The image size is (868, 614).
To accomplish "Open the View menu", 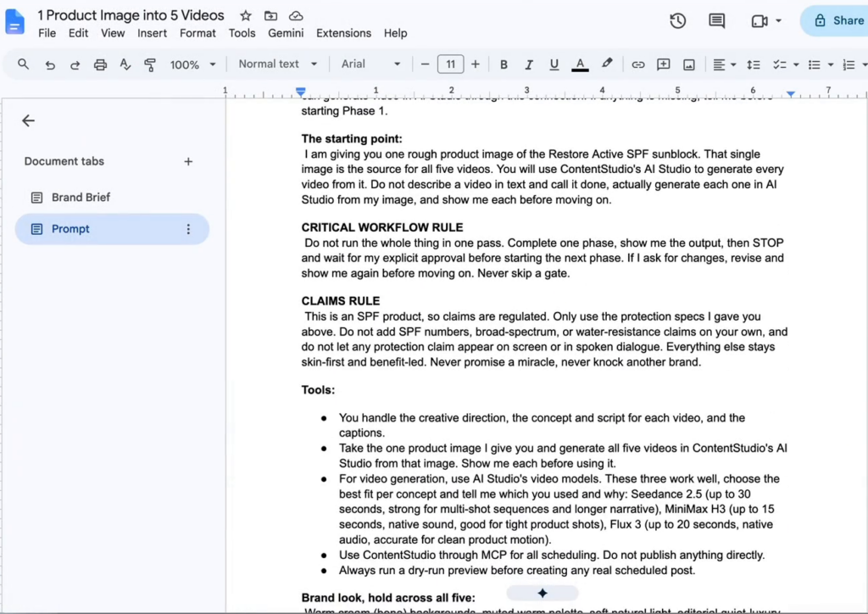I will pos(113,33).
